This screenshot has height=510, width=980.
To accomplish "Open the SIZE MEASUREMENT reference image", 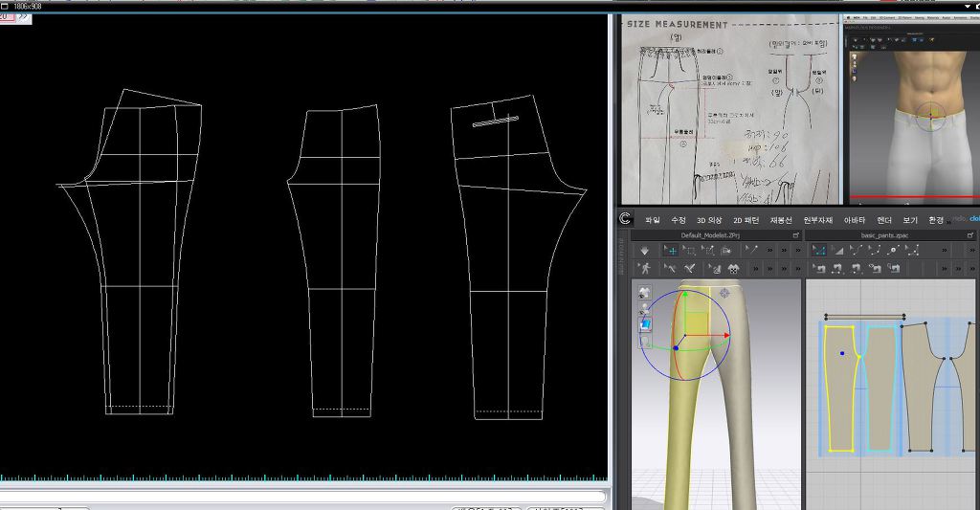I will coord(730,109).
